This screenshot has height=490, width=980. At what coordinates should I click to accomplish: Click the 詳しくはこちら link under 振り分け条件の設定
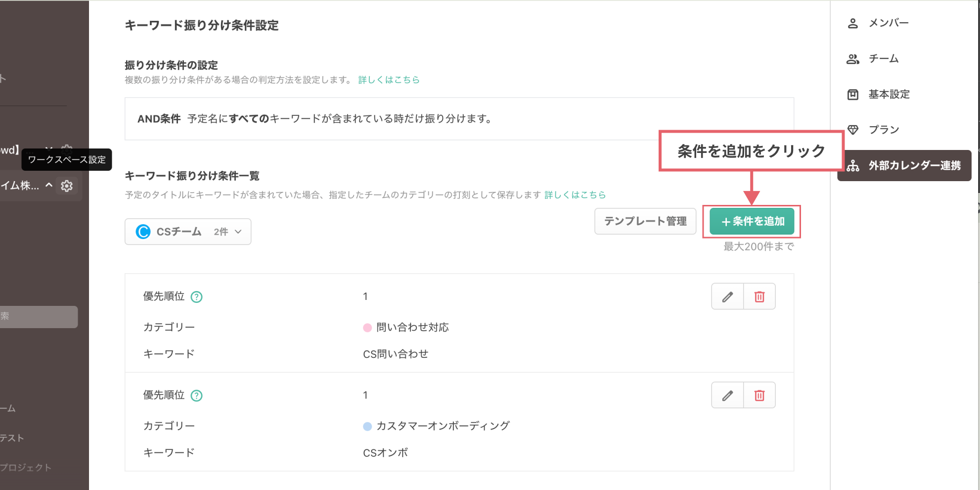pos(389,79)
